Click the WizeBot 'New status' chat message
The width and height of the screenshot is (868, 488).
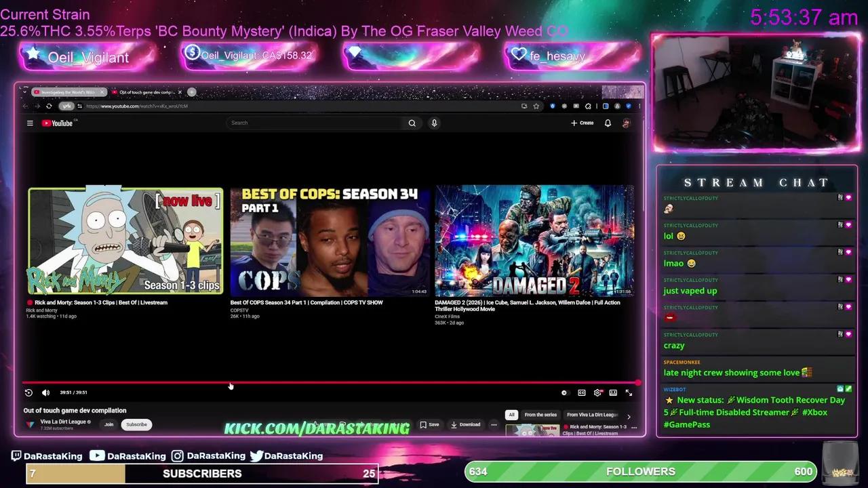coord(754,412)
